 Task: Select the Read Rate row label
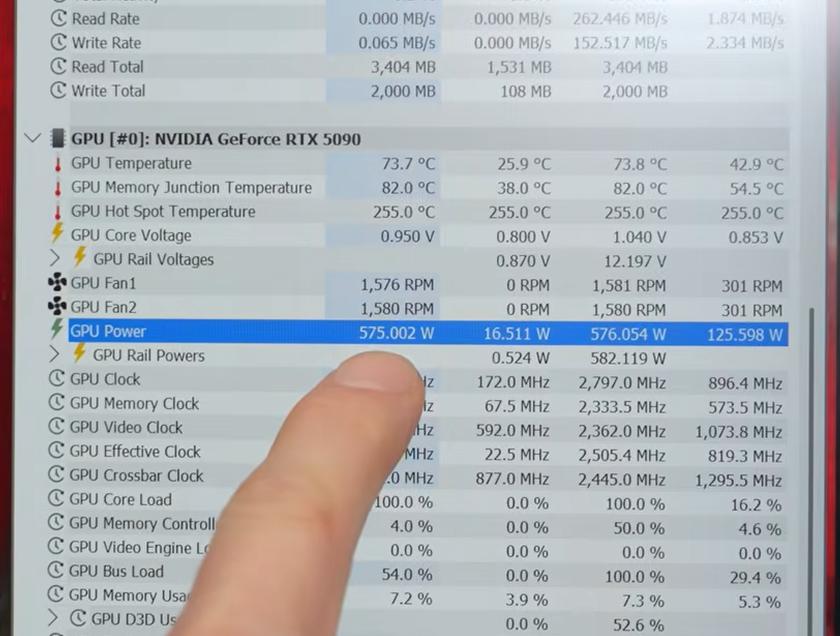(106, 19)
